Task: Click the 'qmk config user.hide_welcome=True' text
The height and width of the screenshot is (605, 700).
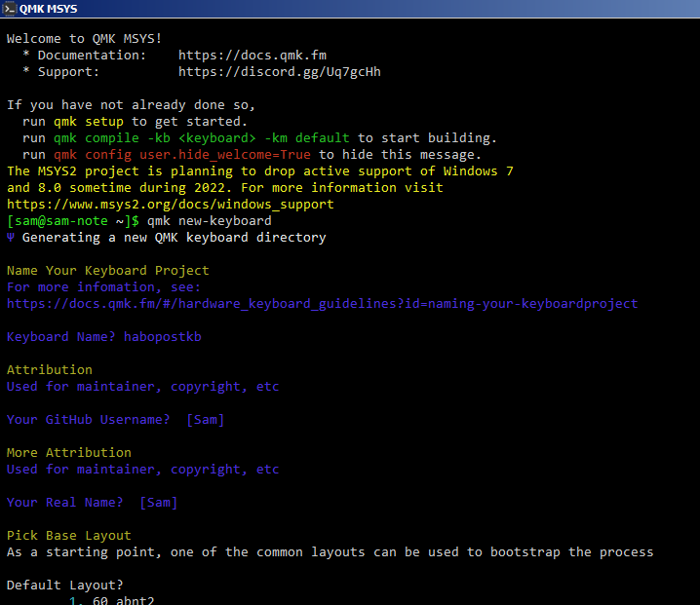Action: point(182,155)
